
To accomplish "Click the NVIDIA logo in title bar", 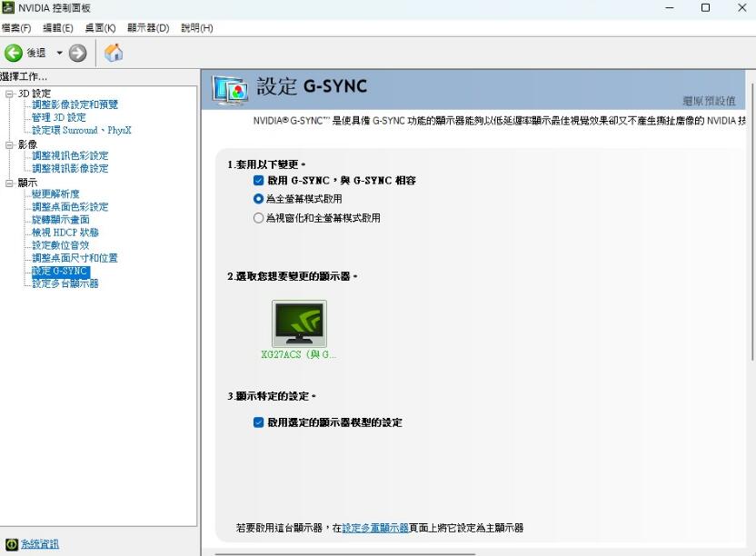I will (8, 8).
